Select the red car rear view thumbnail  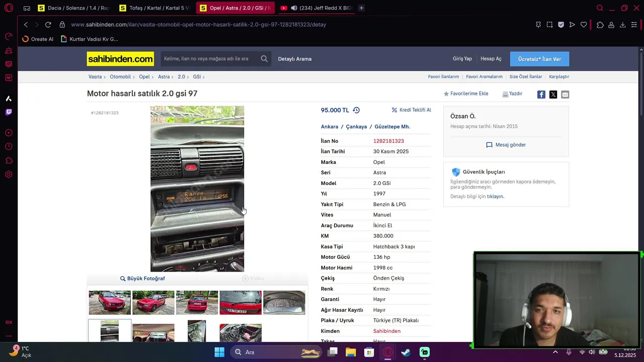(197, 303)
